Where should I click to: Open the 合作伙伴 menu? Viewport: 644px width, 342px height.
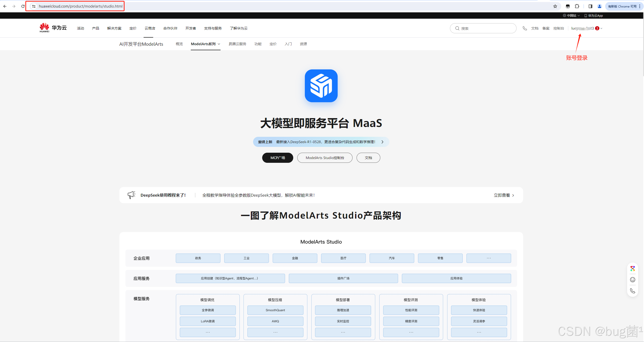pos(170,28)
